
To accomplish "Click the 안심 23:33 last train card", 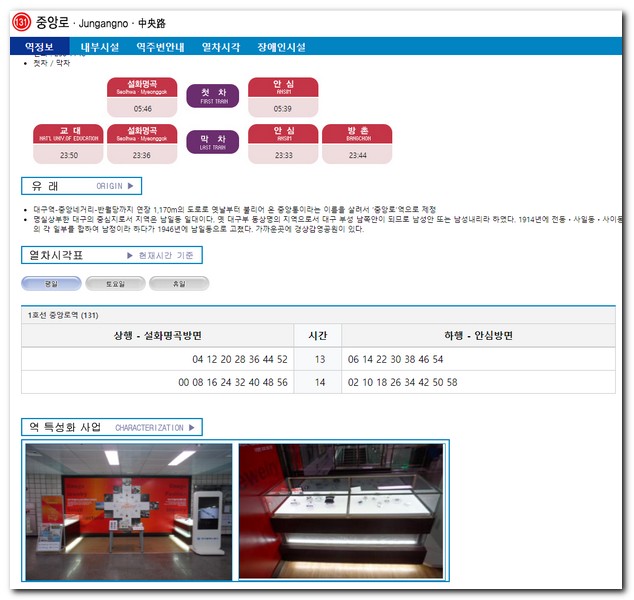I will tap(283, 143).
